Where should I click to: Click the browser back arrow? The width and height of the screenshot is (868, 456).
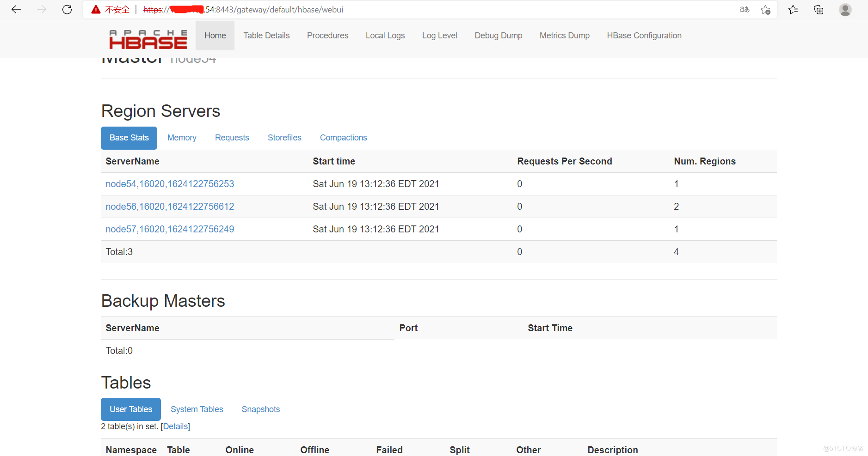click(16, 10)
